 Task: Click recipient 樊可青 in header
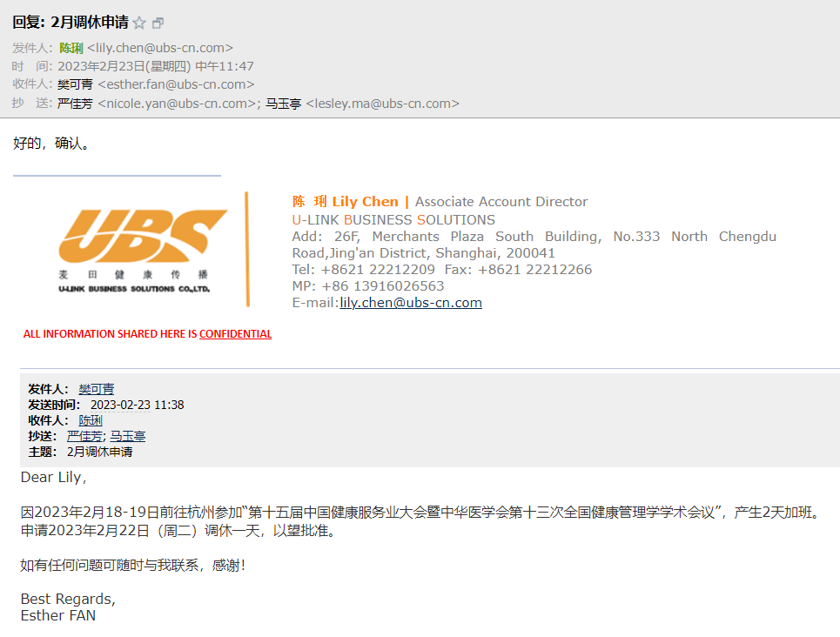pyautogui.click(x=75, y=84)
